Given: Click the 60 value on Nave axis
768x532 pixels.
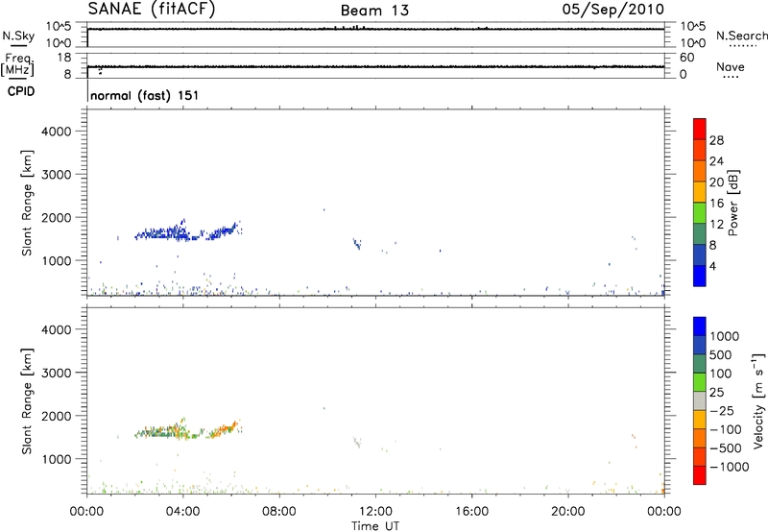Looking at the screenshot, I should point(686,58).
